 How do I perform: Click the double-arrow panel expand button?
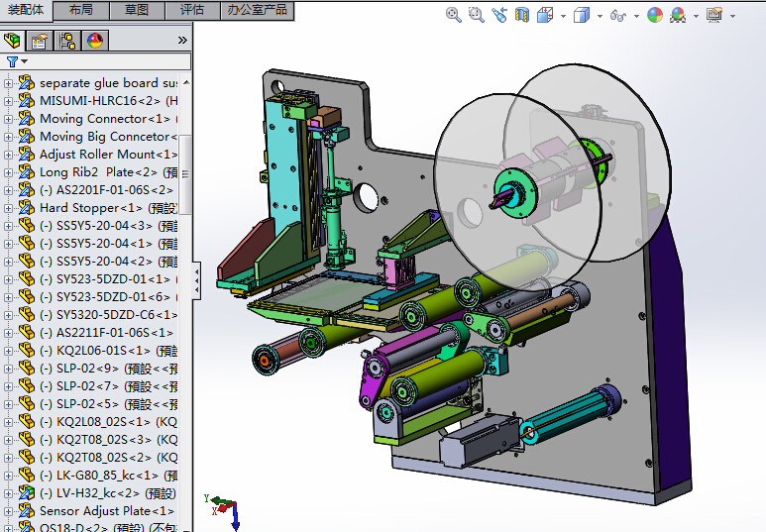[x=182, y=41]
